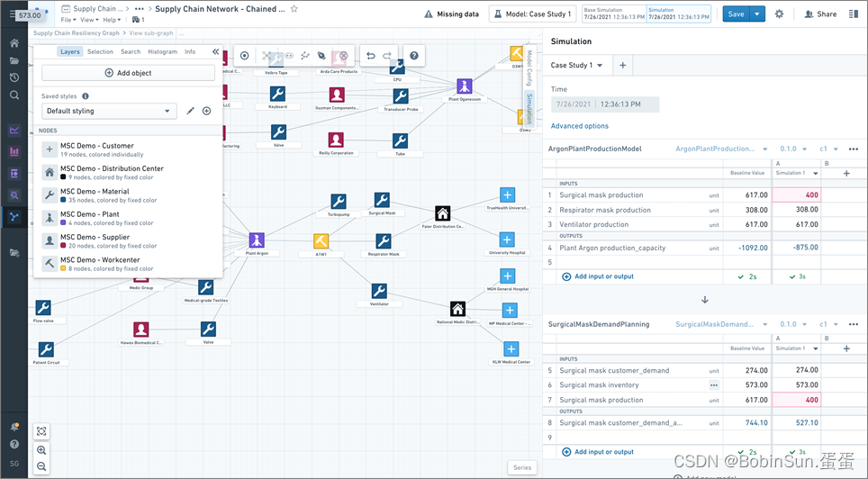Collapse the Layers side panel
Image resolution: width=868 pixels, height=479 pixels.
point(215,51)
